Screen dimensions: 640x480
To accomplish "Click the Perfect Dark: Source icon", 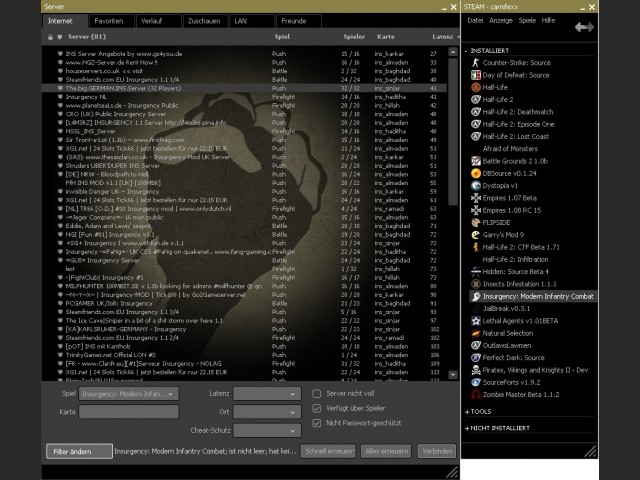I will tap(476, 358).
